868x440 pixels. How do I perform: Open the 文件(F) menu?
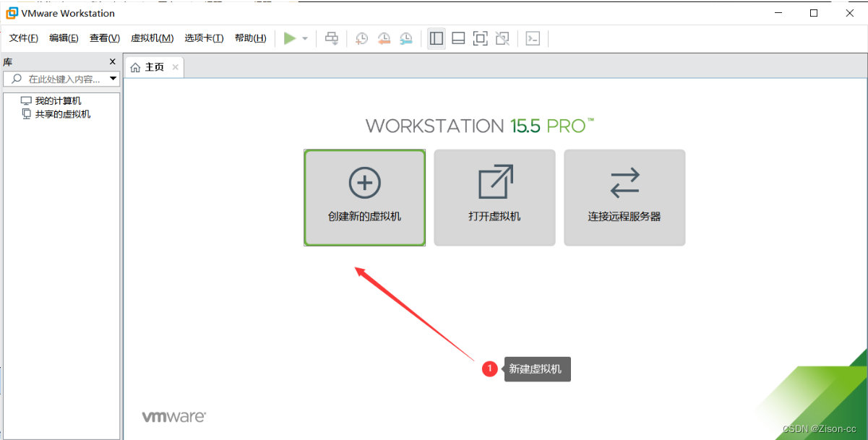[x=24, y=38]
